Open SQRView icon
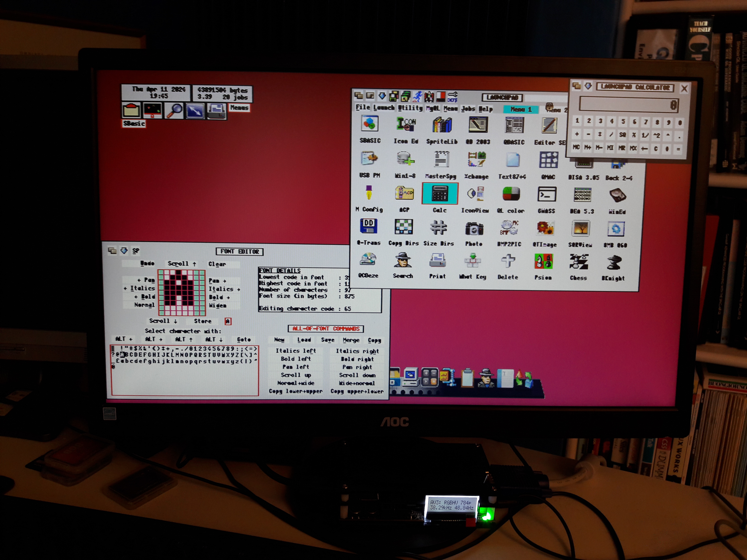Image resolution: width=747 pixels, height=560 pixels. 581,229
